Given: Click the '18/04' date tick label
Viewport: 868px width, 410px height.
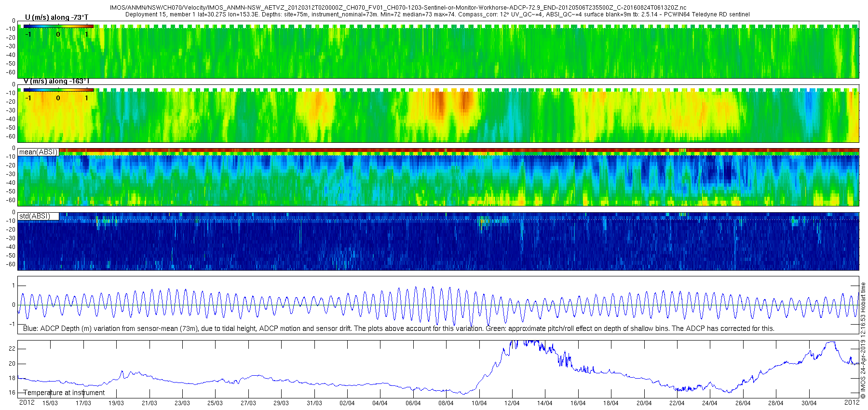Looking at the screenshot, I should (611, 403).
